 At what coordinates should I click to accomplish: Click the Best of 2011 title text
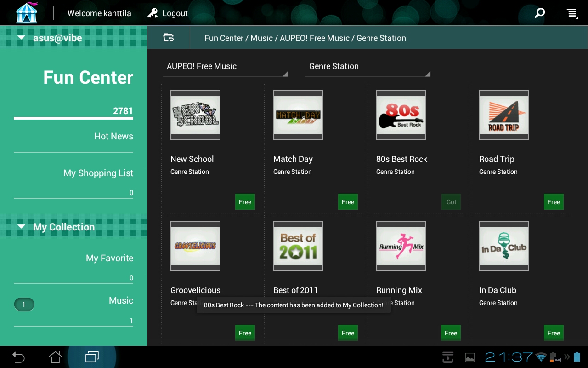[x=295, y=290]
